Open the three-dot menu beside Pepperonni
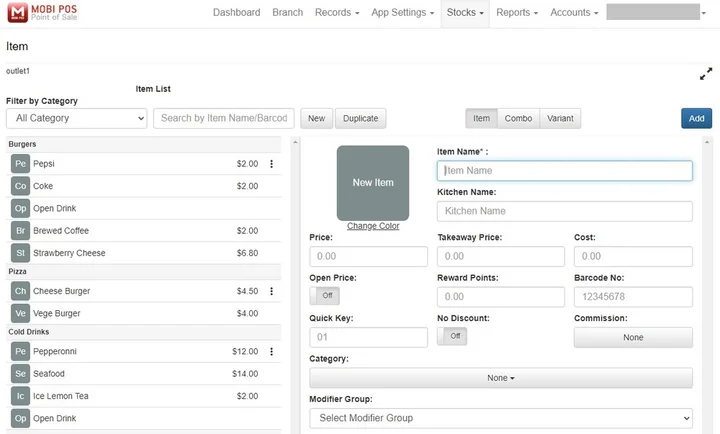This screenshot has height=434, width=720. (271, 352)
